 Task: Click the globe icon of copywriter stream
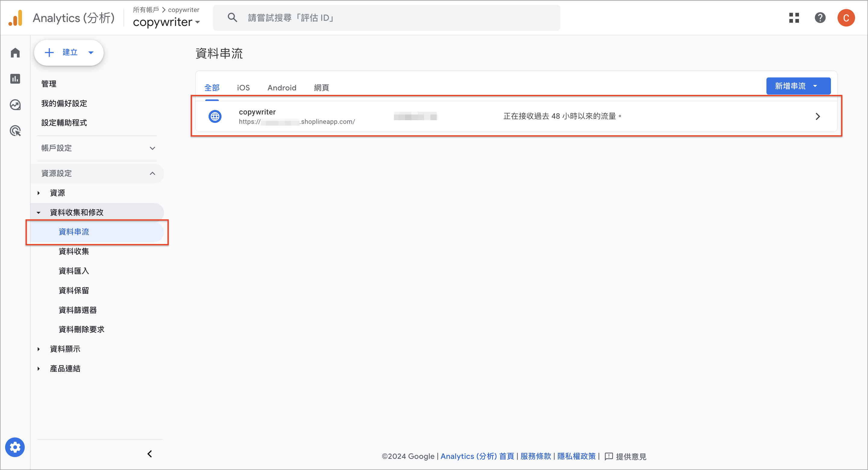coord(215,116)
